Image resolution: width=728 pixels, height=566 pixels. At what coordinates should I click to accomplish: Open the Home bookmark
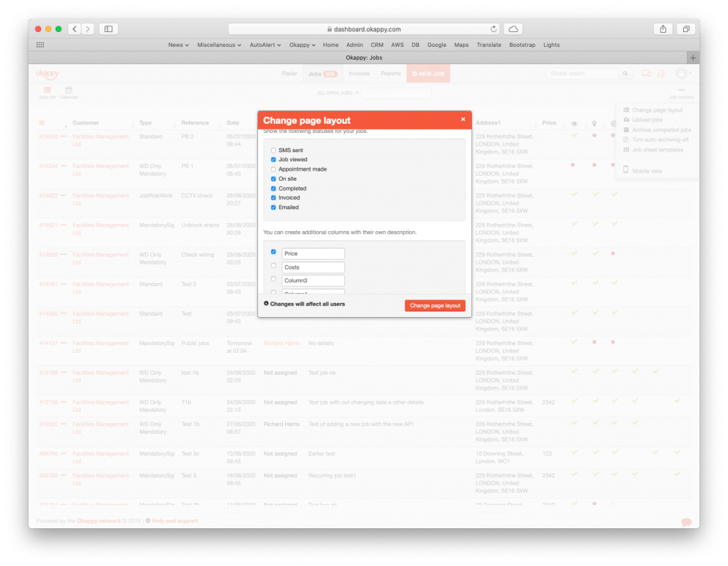[331, 45]
